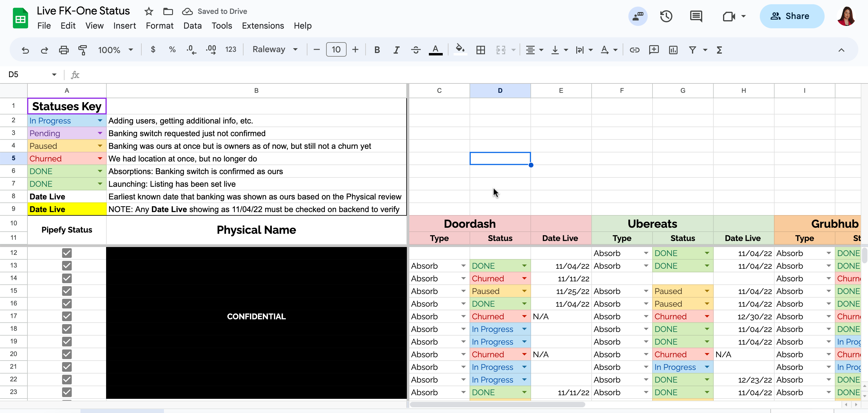Click the functions sigma icon

(719, 50)
